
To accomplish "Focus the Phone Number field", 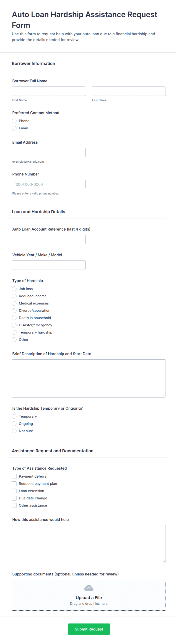I will coord(49,184).
